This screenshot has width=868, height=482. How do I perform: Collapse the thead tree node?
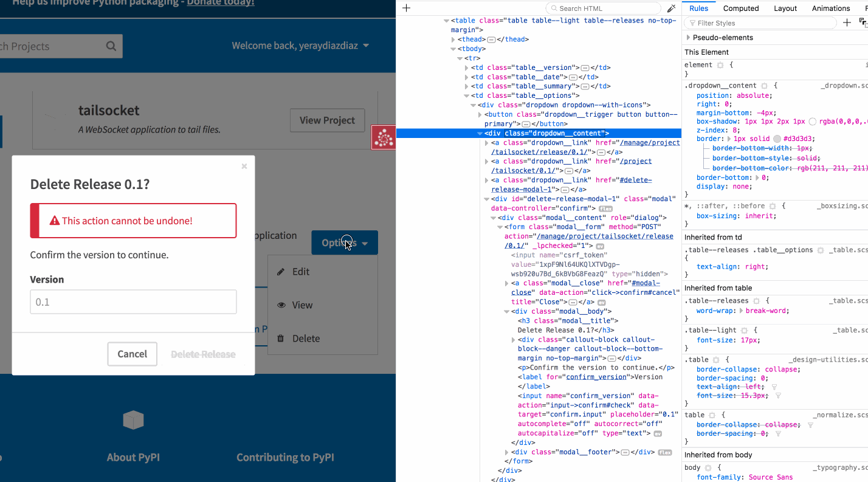(x=453, y=39)
